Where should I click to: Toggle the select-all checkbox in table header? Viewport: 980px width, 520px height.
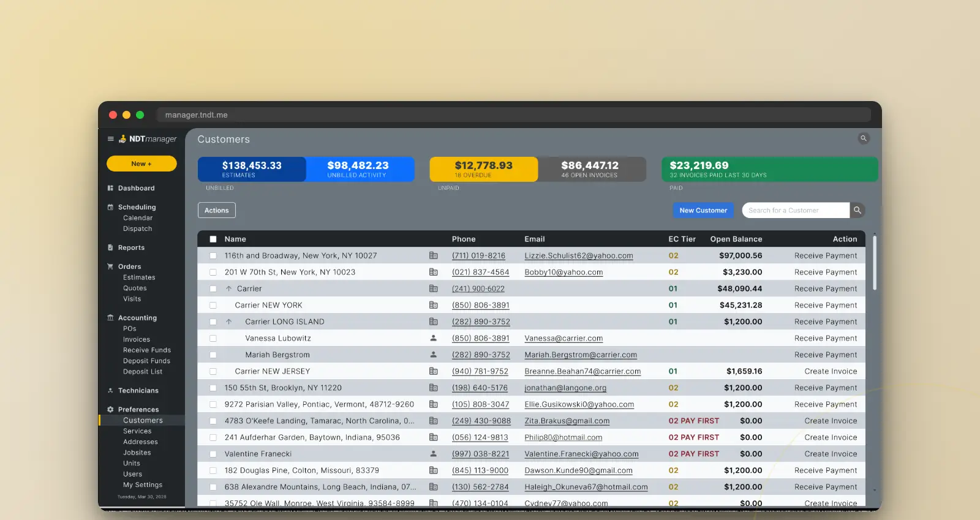coord(213,239)
